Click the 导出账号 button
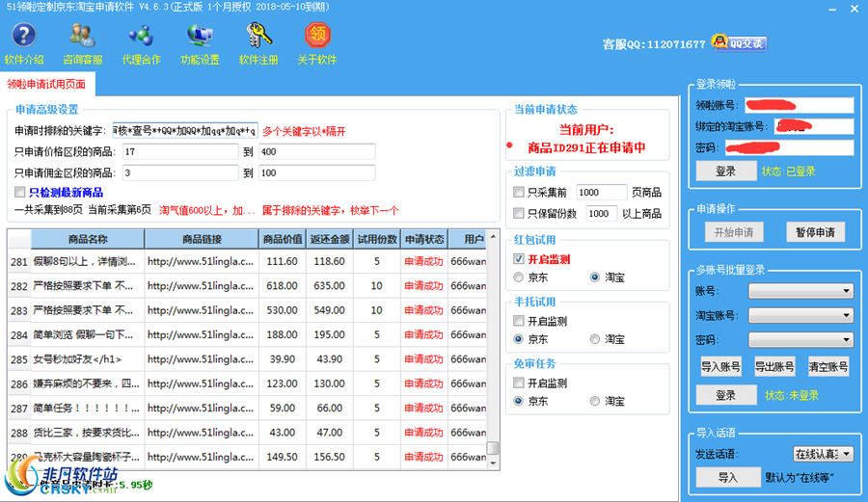The height and width of the screenshot is (502, 868). (774, 366)
